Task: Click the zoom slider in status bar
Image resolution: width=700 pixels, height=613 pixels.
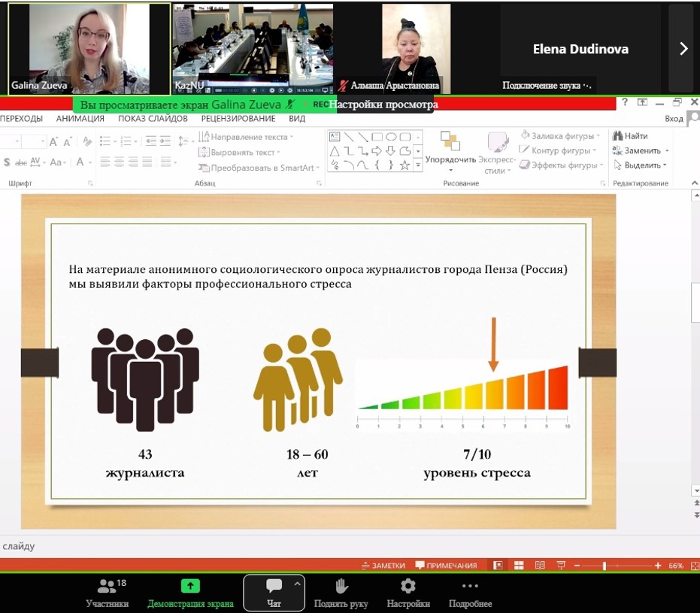Action: point(605,566)
